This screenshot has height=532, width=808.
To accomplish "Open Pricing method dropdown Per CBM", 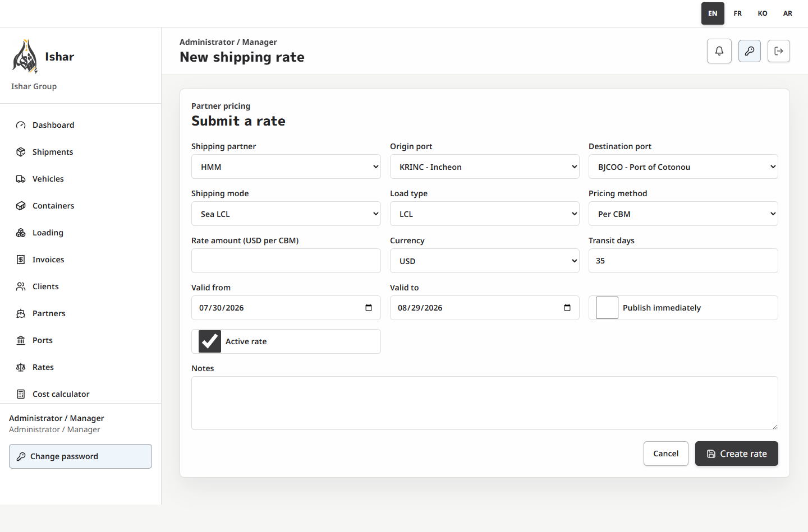I will click(683, 214).
